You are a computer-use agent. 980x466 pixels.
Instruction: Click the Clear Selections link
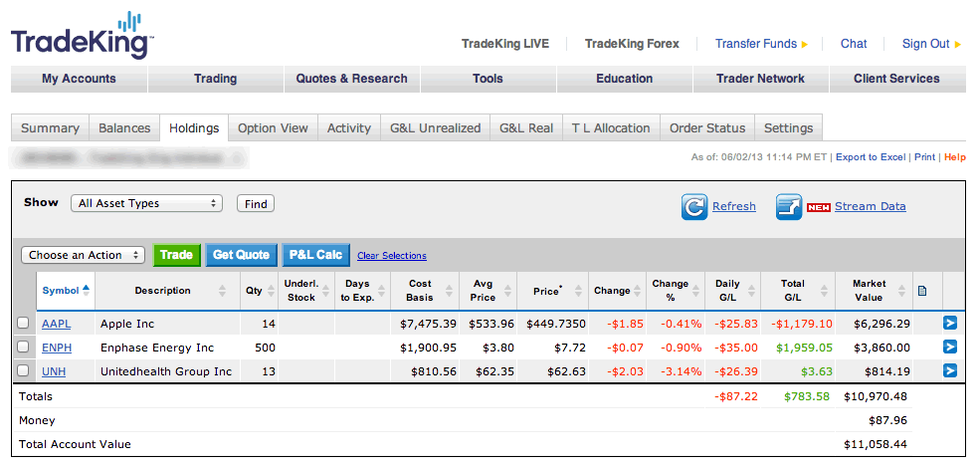point(392,256)
